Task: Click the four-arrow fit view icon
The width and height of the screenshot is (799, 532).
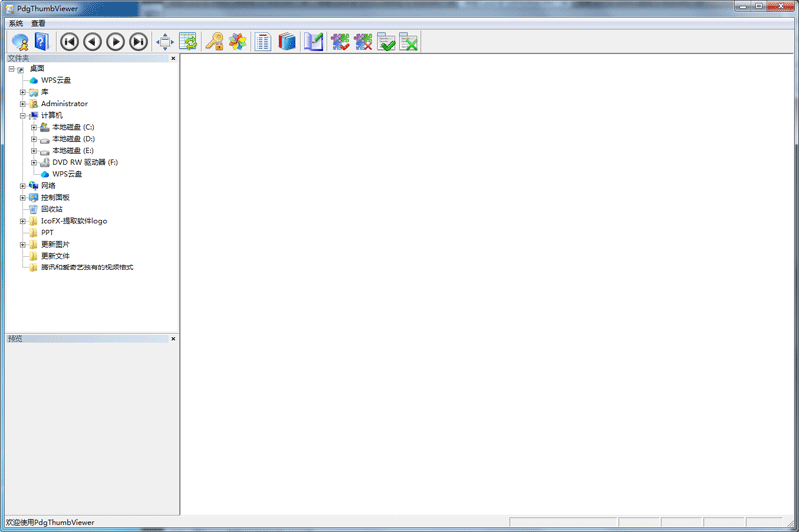Action: click(x=165, y=42)
